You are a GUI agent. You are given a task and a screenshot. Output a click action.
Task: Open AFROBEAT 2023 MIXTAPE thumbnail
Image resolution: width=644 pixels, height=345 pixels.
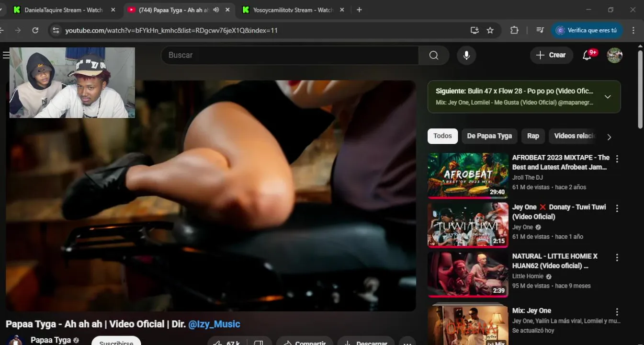pyautogui.click(x=468, y=175)
